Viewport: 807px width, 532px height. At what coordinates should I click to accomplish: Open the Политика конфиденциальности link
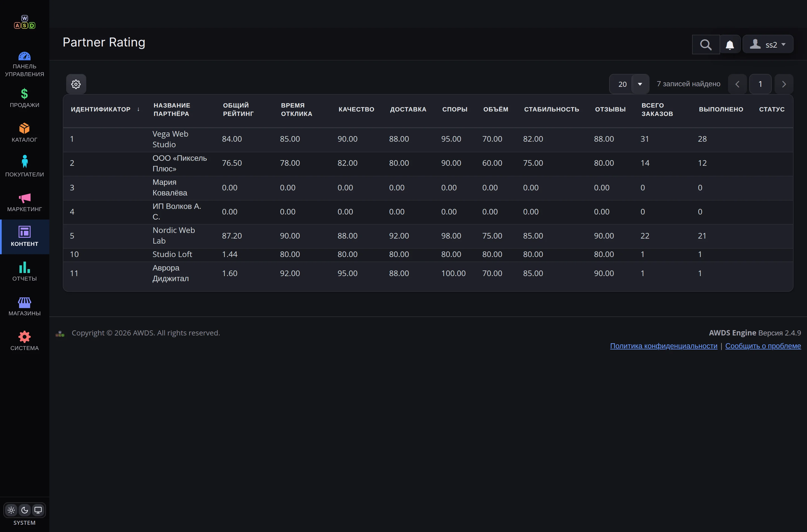click(x=663, y=346)
